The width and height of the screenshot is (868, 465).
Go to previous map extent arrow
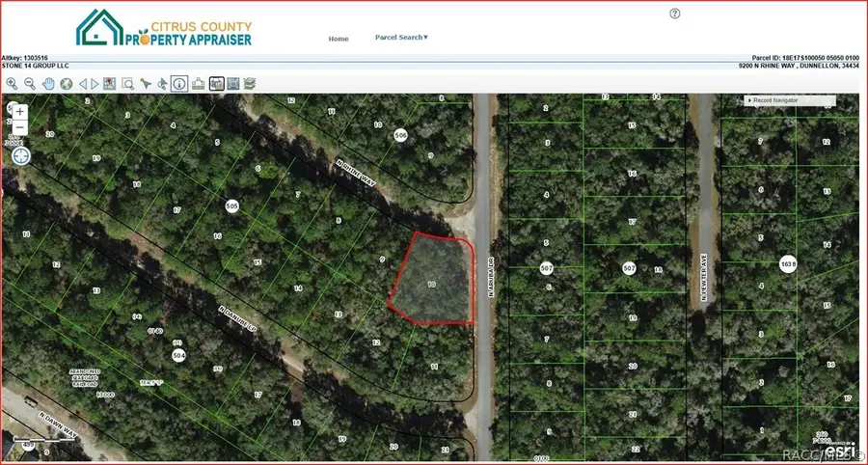[x=83, y=84]
